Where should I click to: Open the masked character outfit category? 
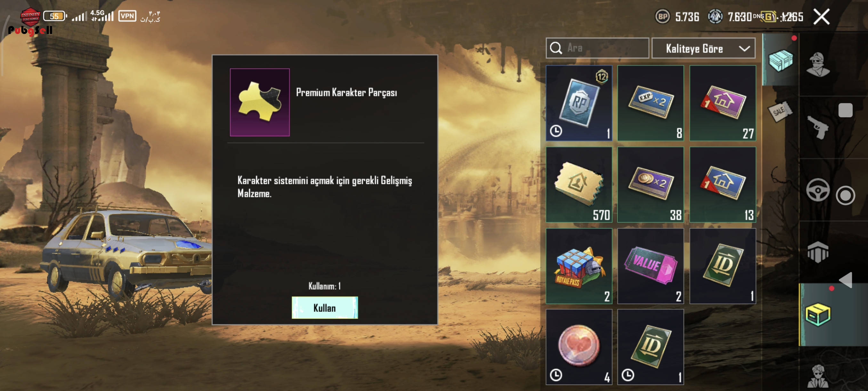817,64
